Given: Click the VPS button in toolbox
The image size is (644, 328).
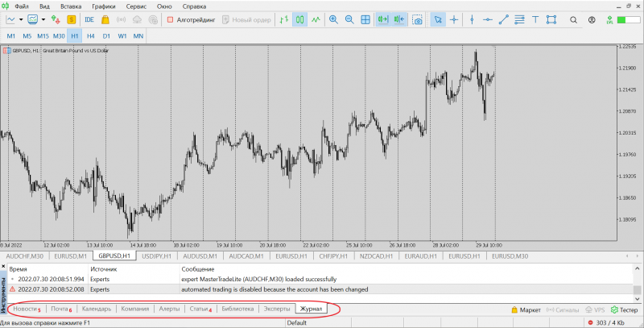Looking at the screenshot, I should [x=595, y=310].
